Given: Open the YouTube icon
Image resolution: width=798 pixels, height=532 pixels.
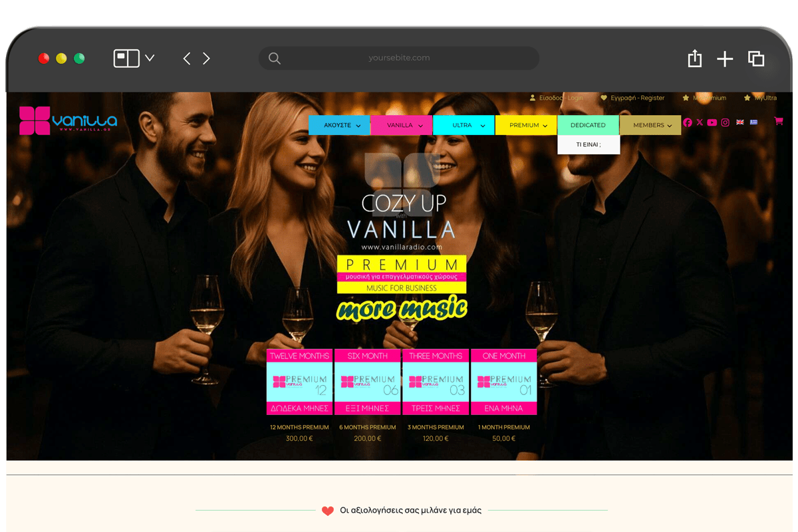Looking at the screenshot, I should [712, 122].
